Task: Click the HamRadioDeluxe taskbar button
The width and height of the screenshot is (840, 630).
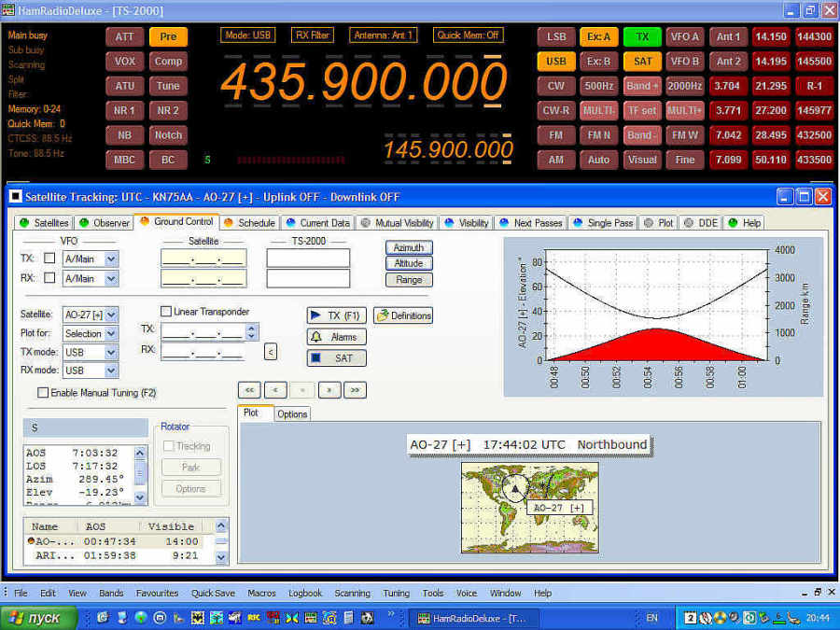Action: 472,618
